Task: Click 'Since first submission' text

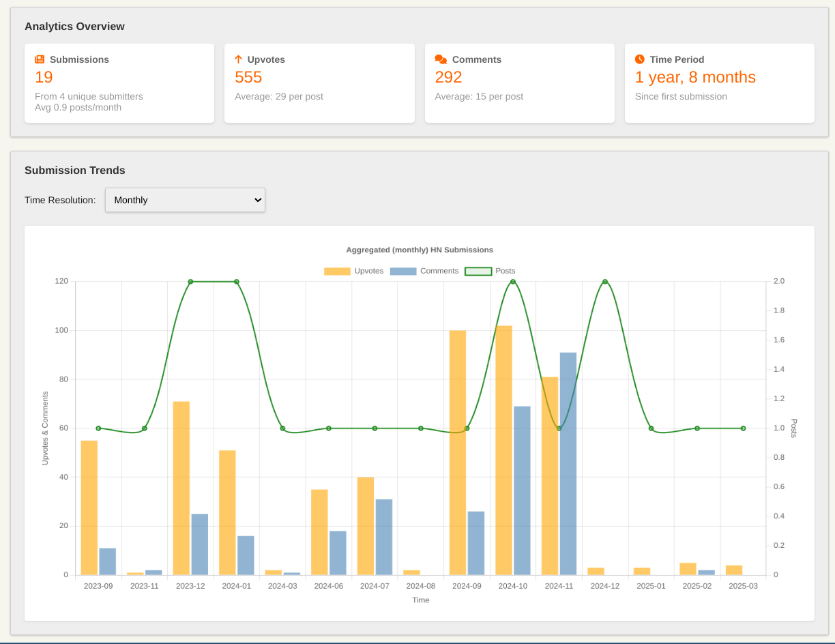Action: (x=681, y=96)
